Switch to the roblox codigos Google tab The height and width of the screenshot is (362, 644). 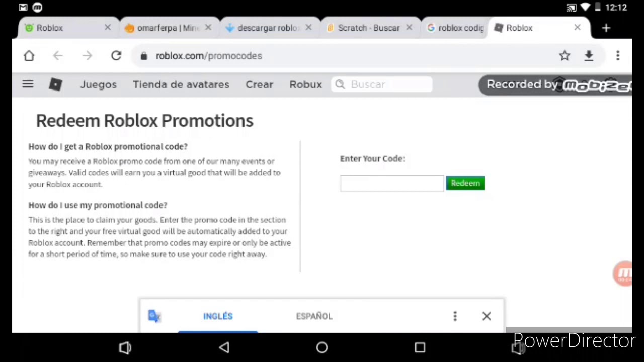pos(455,28)
